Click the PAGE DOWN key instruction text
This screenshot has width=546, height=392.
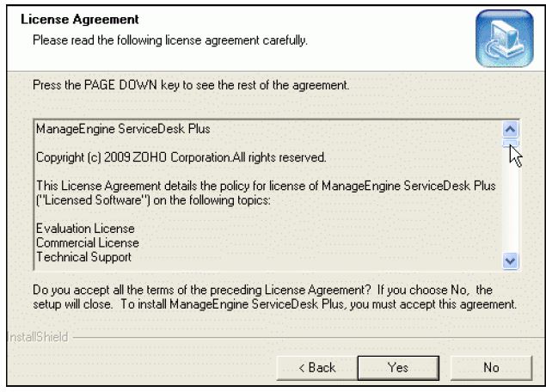point(191,85)
